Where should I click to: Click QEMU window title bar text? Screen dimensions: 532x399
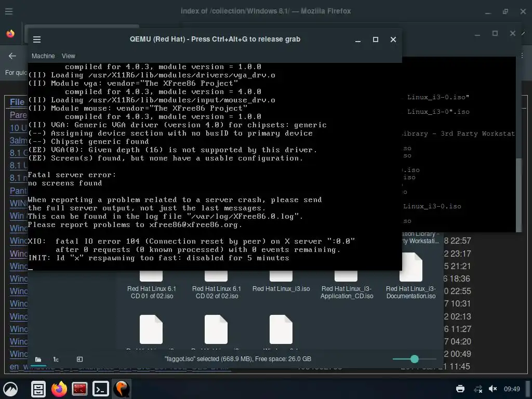(x=215, y=39)
